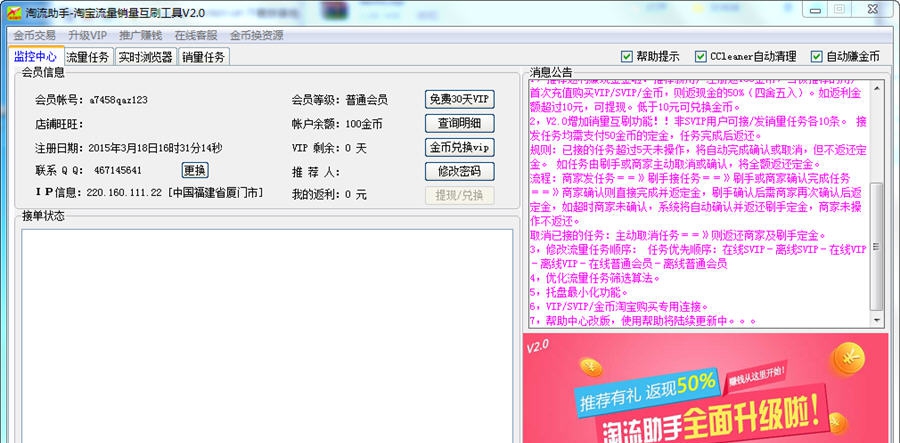Click announcement line 7, 帮助中心改版
This screenshot has height=443, width=900.
coord(643,321)
